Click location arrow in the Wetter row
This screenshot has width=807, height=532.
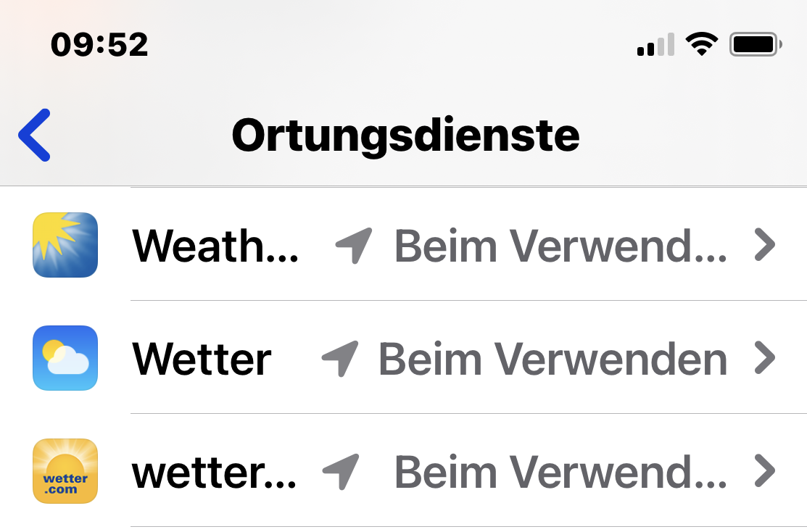(340, 359)
